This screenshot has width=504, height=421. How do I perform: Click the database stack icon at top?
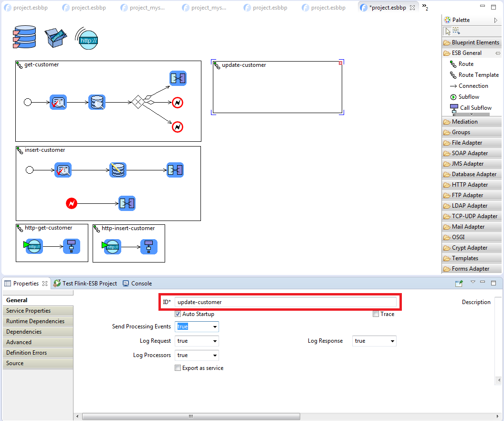(x=24, y=37)
